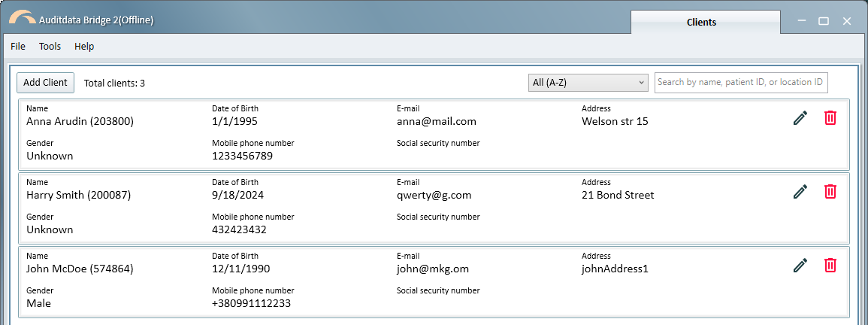
Task: Switch to the Clients tab
Action: 701,22
